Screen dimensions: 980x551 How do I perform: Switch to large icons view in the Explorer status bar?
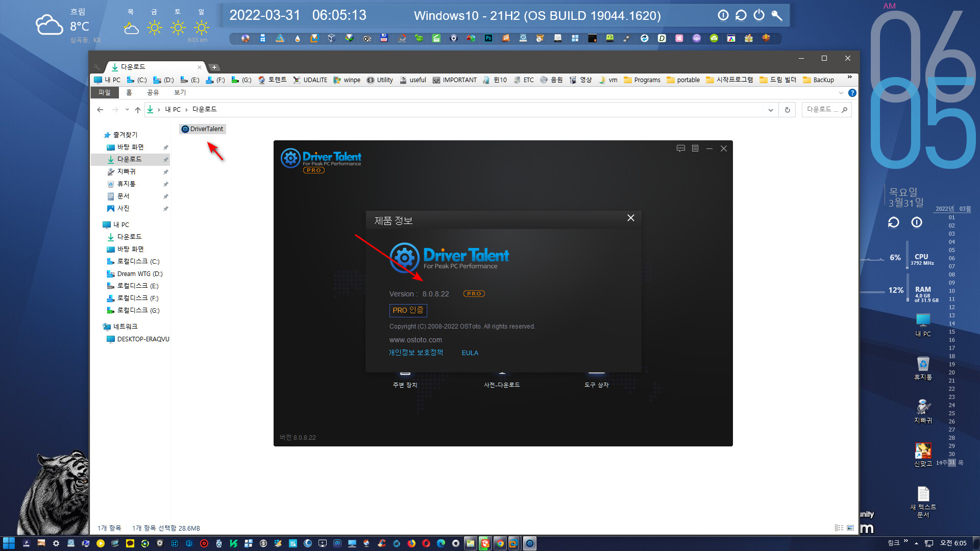coord(850,528)
